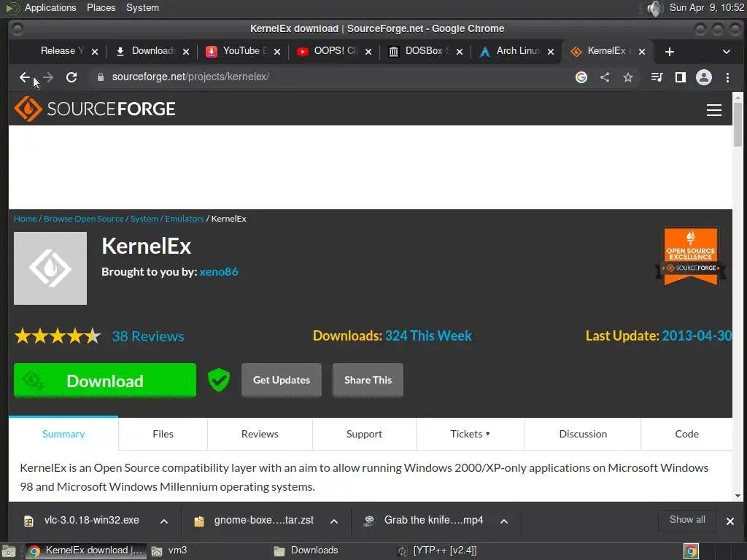Click the Google icon in the address bar
This screenshot has width=747, height=560.
click(581, 77)
